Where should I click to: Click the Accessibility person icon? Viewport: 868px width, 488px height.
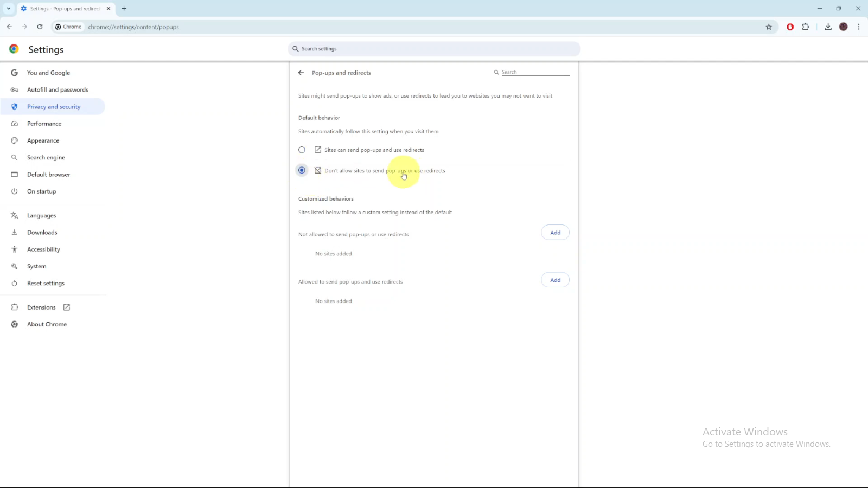15,249
